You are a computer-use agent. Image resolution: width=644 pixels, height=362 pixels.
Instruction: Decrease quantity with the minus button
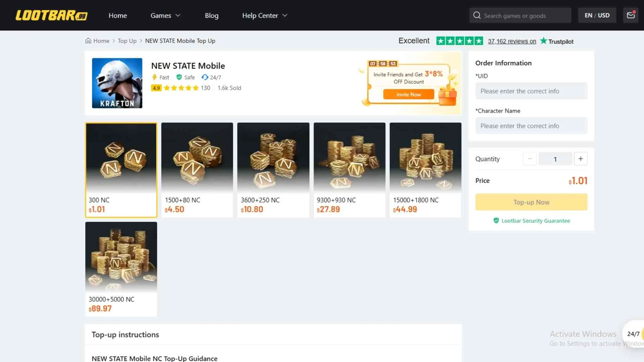click(x=530, y=159)
